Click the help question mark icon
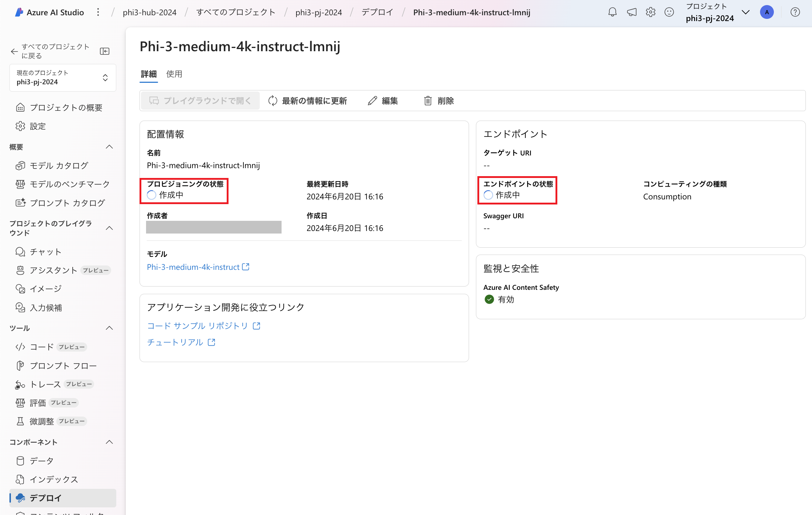 (x=795, y=12)
